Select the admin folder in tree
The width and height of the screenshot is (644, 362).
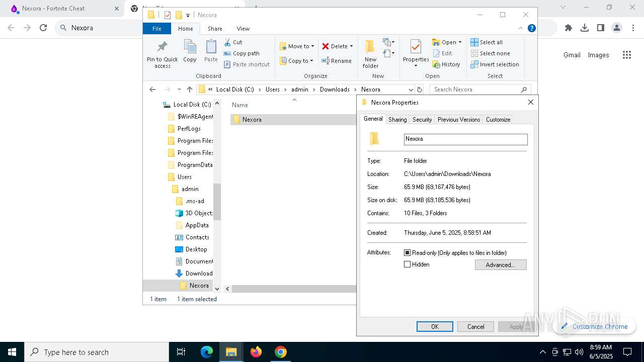[x=186, y=189]
